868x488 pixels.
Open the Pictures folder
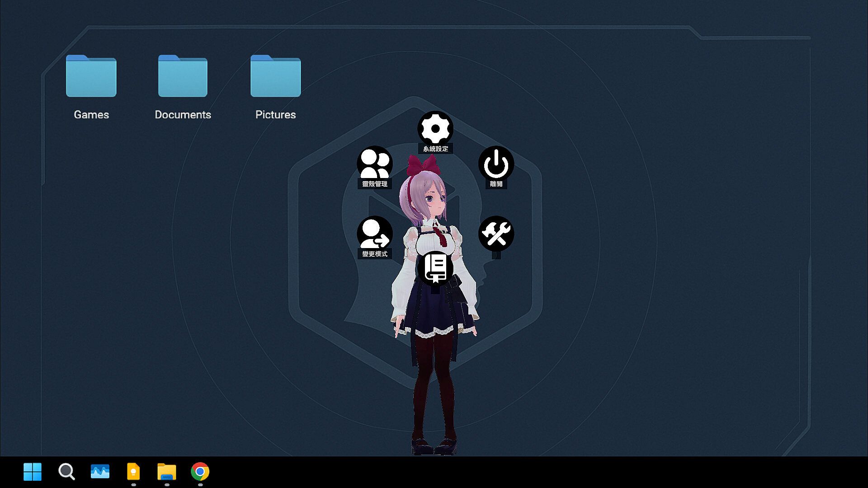coord(275,77)
